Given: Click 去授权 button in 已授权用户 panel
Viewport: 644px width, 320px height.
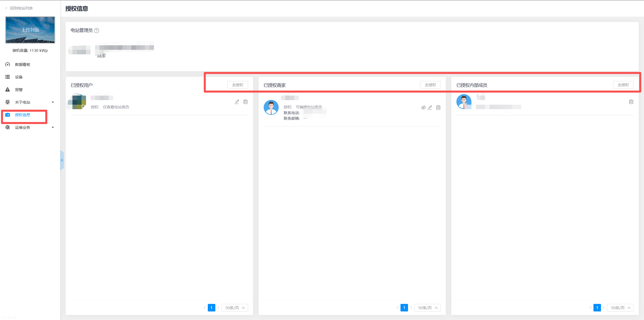Looking at the screenshot, I should (x=237, y=85).
